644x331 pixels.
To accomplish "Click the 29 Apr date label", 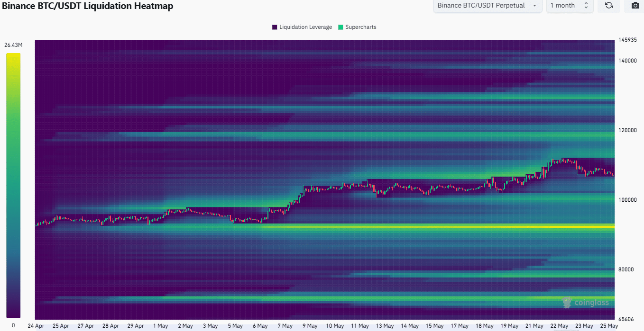I will tap(136, 326).
